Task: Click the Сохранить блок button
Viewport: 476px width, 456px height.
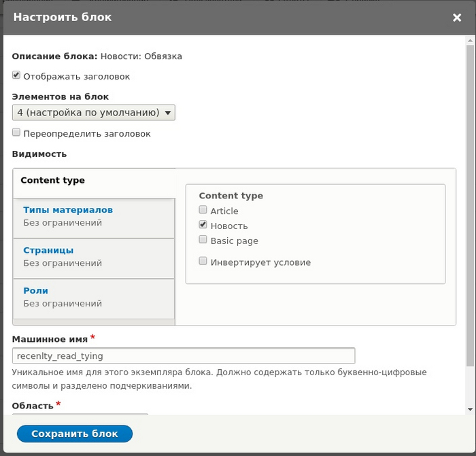Action: pyautogui.click(x=75, y=434)
